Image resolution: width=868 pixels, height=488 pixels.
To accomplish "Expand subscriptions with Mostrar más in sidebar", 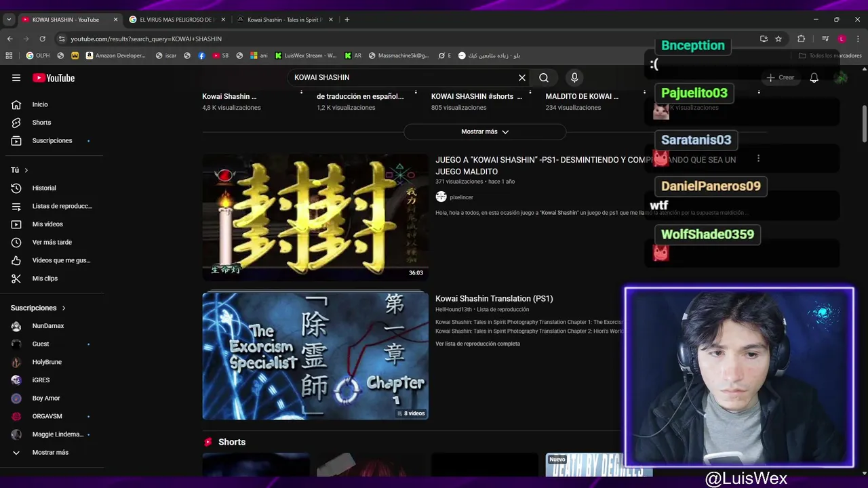I will coord(52,452).
